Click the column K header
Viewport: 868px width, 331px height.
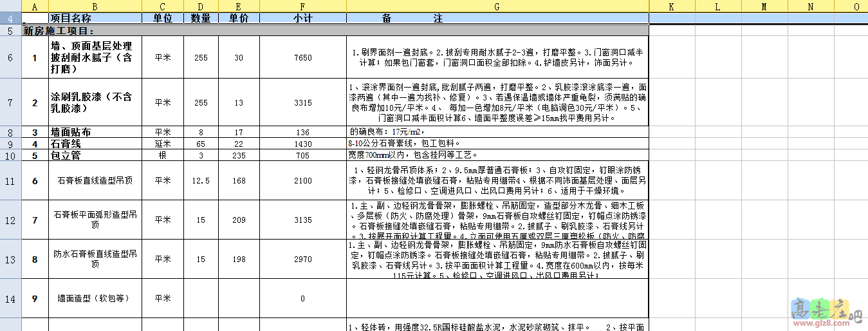[671, 6]
